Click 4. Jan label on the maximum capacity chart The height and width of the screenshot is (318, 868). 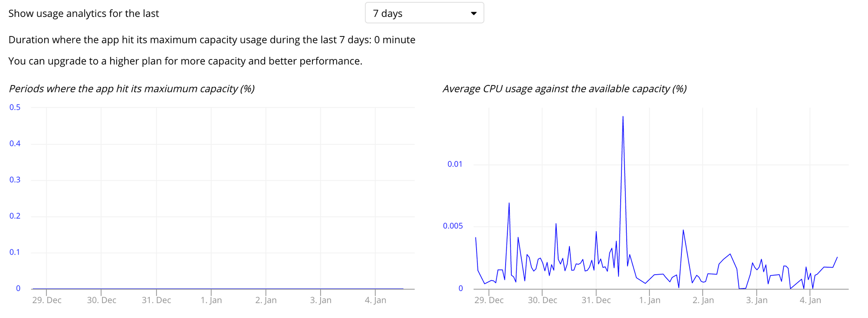375,300
